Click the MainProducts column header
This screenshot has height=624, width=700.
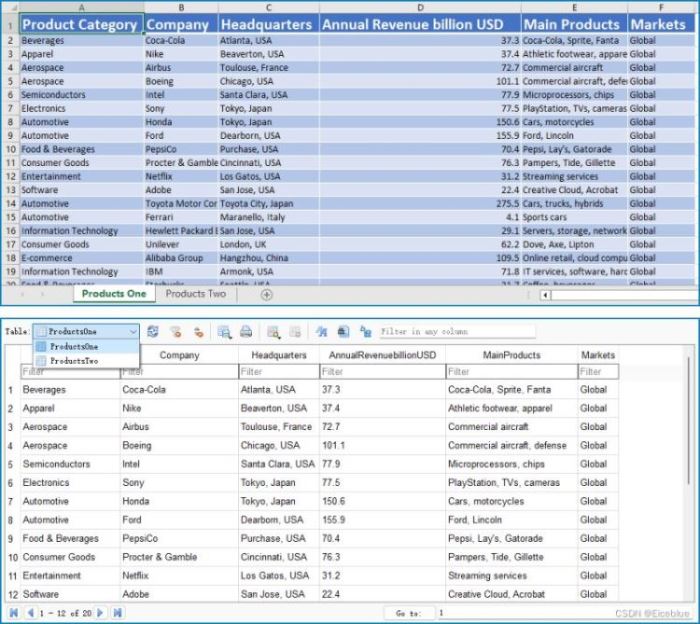pos(512,355)
